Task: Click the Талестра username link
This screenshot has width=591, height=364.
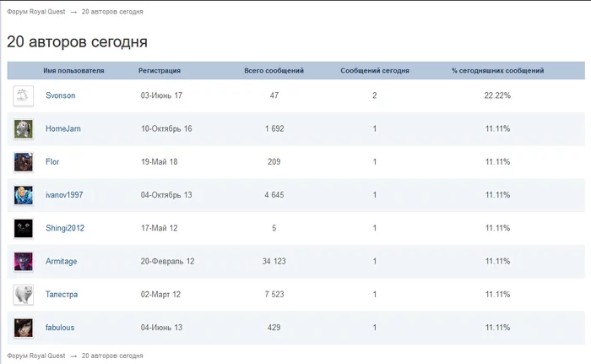Action: (x=62, y=295)
